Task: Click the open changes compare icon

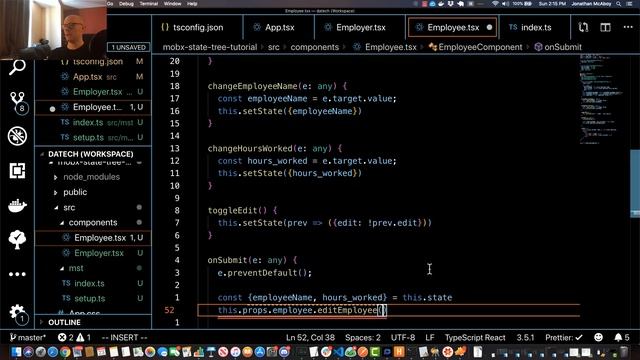Action: point(583,27)
